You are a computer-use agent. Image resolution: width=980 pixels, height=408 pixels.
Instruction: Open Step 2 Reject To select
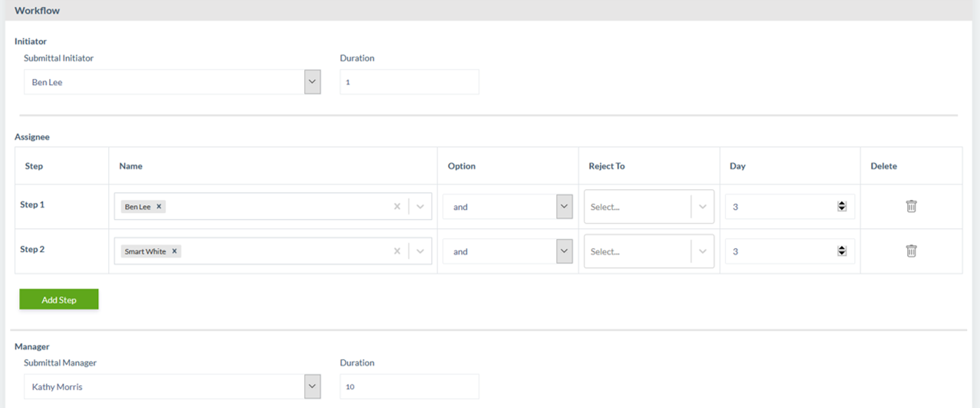point(649,251)
